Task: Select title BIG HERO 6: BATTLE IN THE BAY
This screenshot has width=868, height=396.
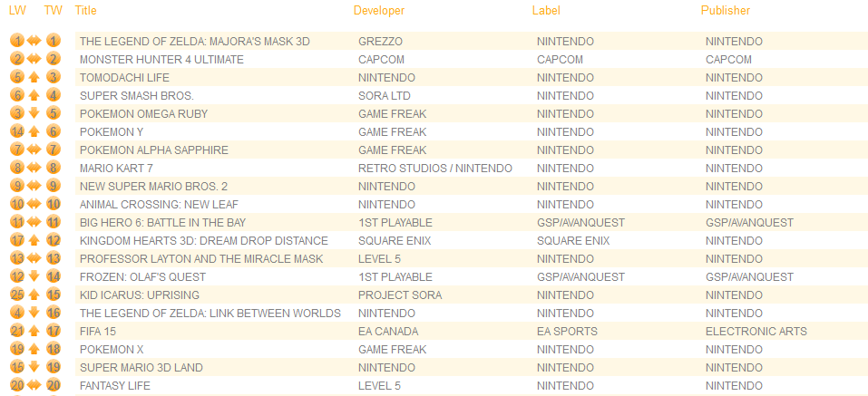Action: pos(162,223)
